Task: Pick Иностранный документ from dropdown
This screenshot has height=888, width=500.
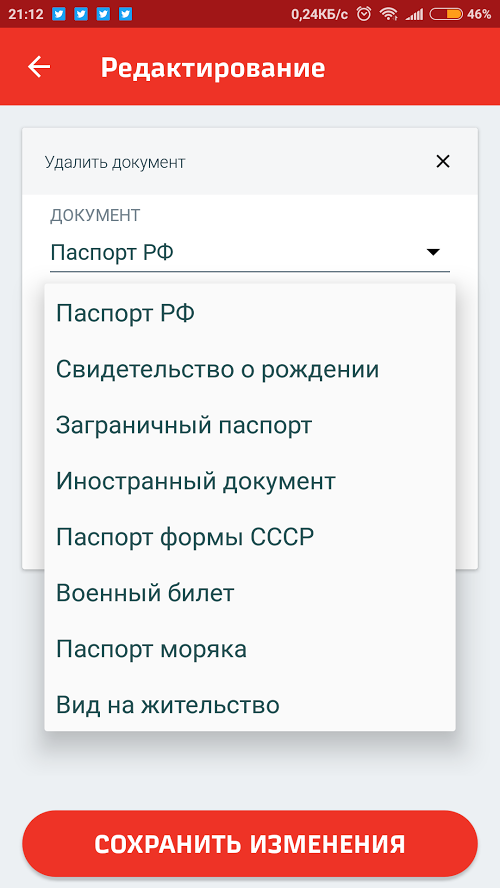Action: pos(250,481)
